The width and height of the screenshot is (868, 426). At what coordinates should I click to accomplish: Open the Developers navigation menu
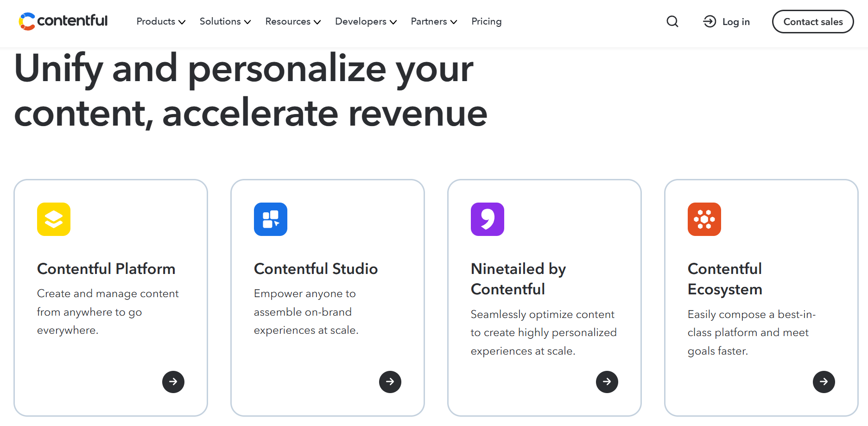point(366,22)
